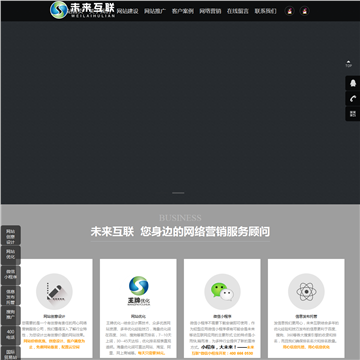The width and height of the screenshot is (360, 360).
Task: Go to the 客户案例 page
Action: (x=183, y=11)
